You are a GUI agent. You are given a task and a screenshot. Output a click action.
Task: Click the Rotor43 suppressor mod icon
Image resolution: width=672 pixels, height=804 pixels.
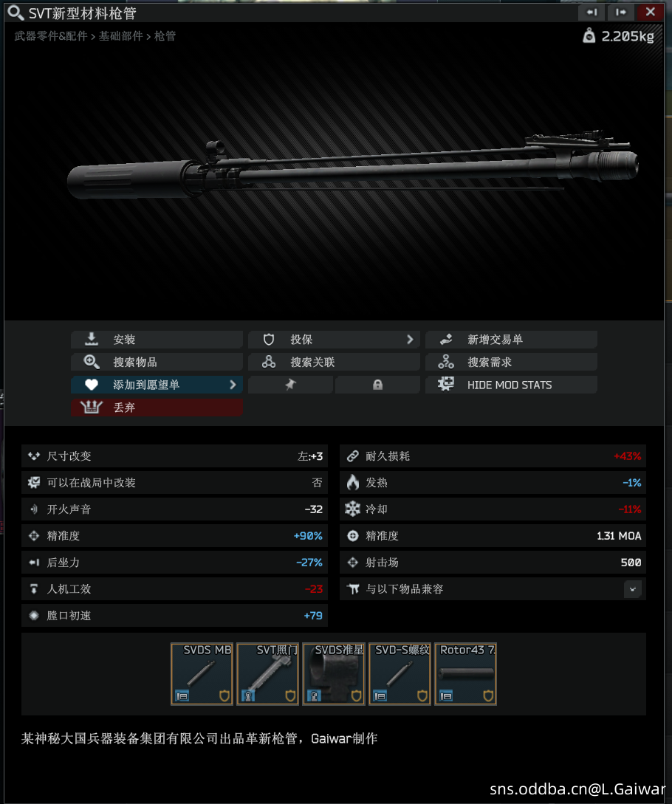465,674
